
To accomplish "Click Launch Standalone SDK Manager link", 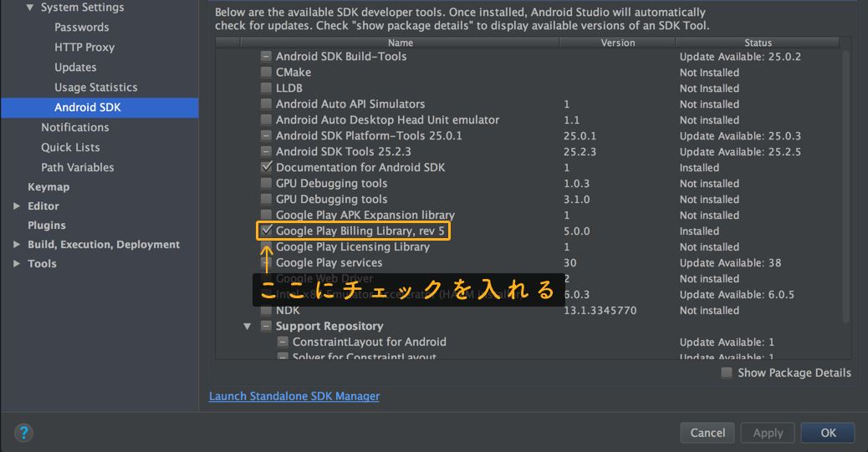I will pos(294,396).
